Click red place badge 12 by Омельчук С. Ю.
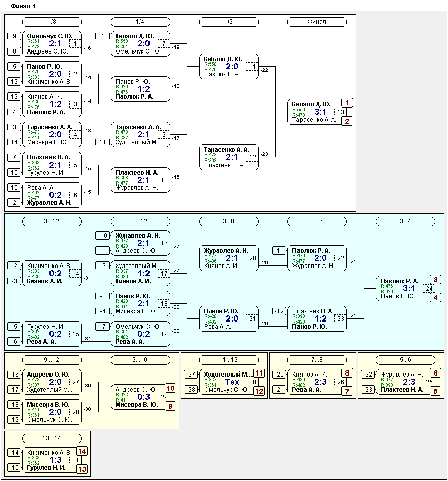The height and width of the screenshot is (481, 448). tap(259, 391)
